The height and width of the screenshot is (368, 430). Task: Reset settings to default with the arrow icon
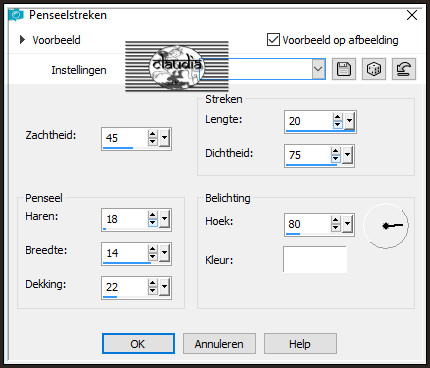[x=404, y=69]
